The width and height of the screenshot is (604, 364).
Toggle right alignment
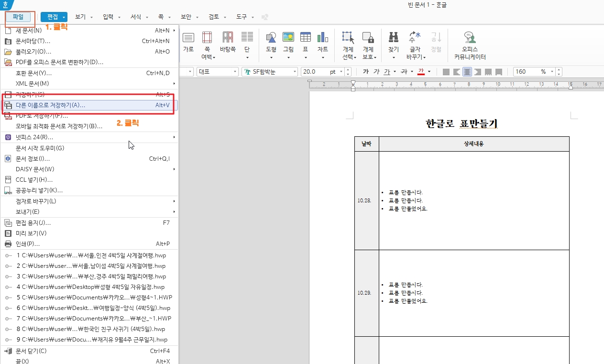(478, 72)
